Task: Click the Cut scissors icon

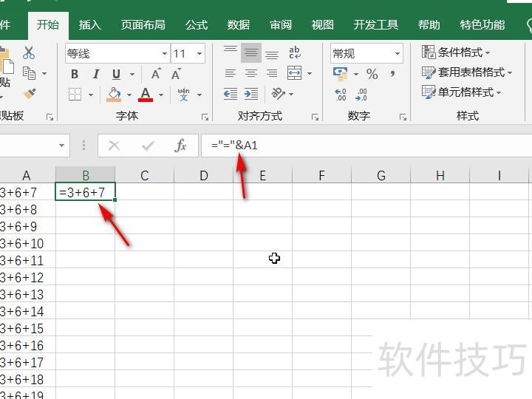Action: point(29,52)
